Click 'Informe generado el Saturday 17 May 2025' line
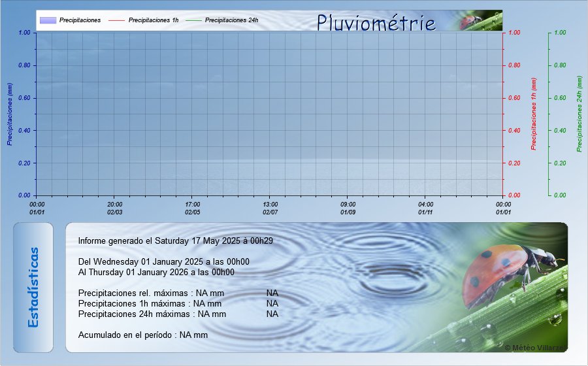The height and width of the screenshot is (366, 588). pyautogui.click(x=176, y=241)
